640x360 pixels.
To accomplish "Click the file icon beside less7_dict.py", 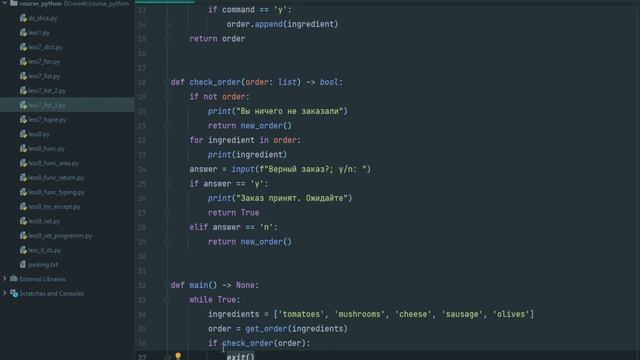I will (x=23, y=47).
